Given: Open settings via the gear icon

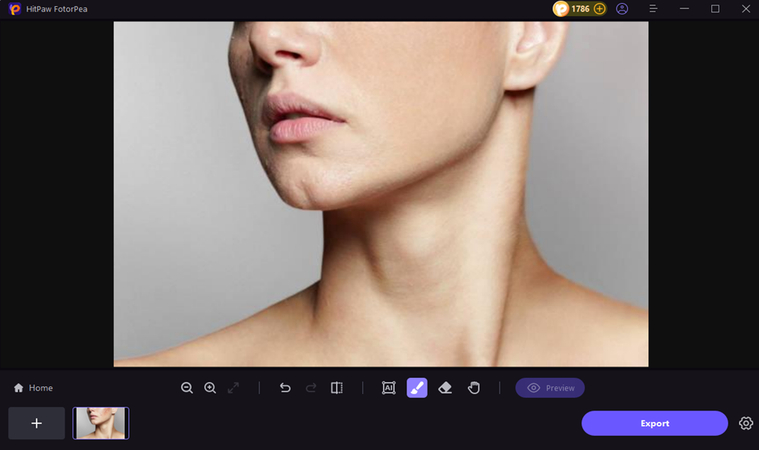Looking at the screenshot, I should click(746, 423).
